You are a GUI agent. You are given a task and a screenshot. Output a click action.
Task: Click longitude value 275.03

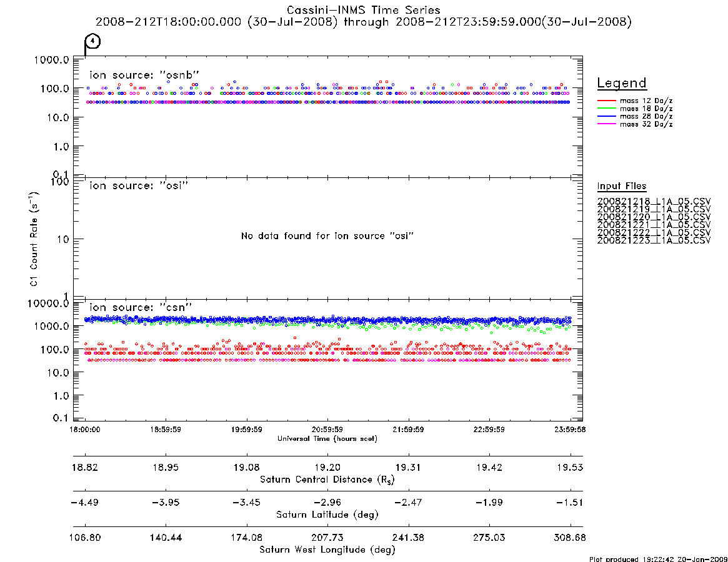click(x=489, y=538)
